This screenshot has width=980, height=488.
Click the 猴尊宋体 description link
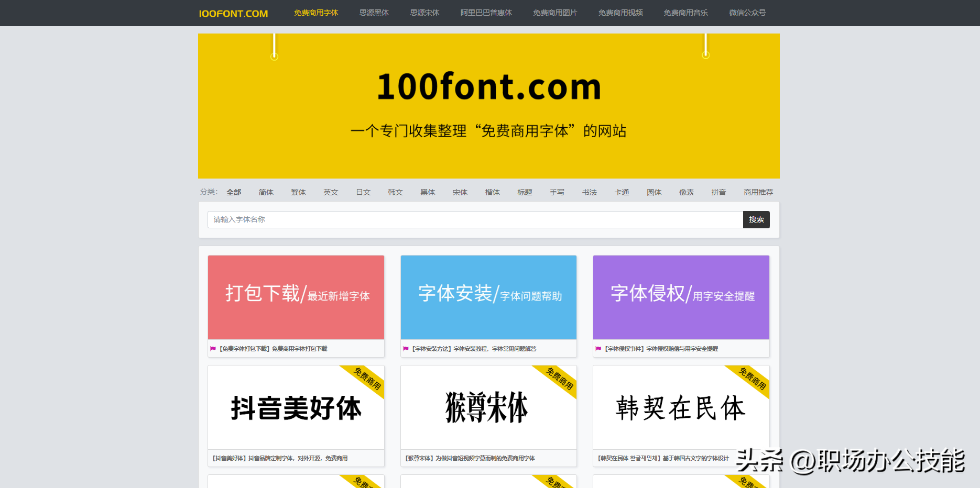pos(470,458)
